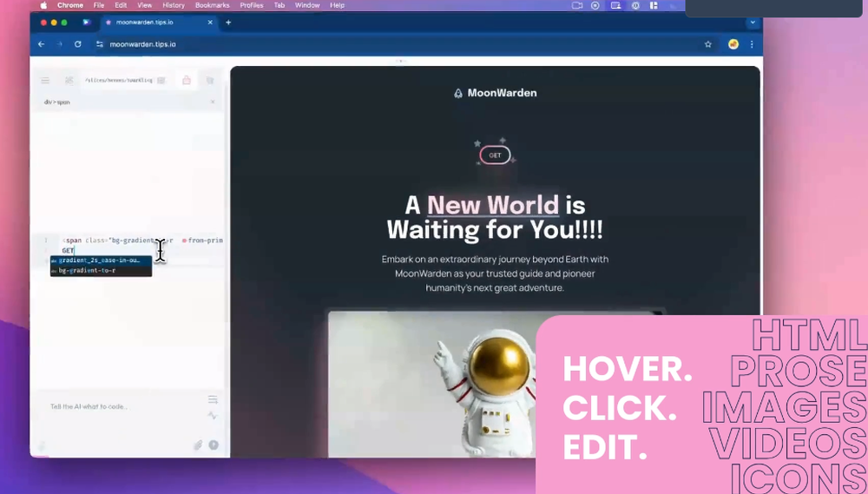Click the camera icon in the menu bar

pyautogui.click(x=577, y=5)
